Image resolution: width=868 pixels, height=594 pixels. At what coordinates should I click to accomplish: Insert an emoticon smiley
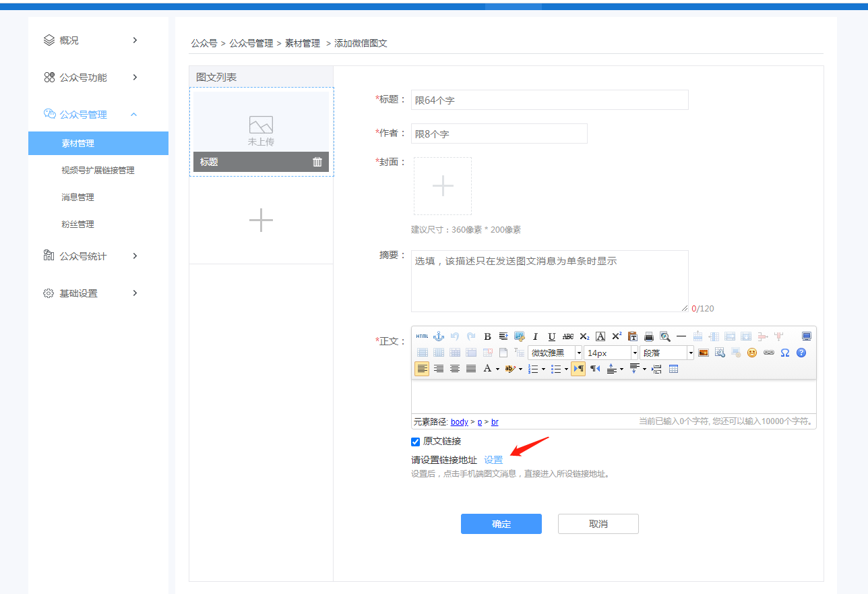752,353
